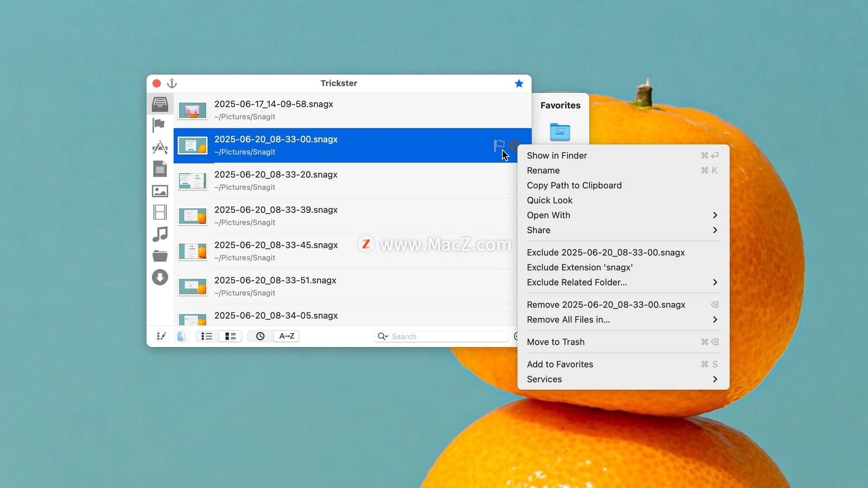Choose Add to Favorites
The height and width of the screenshot is (488, 868).
coord(623,364)
